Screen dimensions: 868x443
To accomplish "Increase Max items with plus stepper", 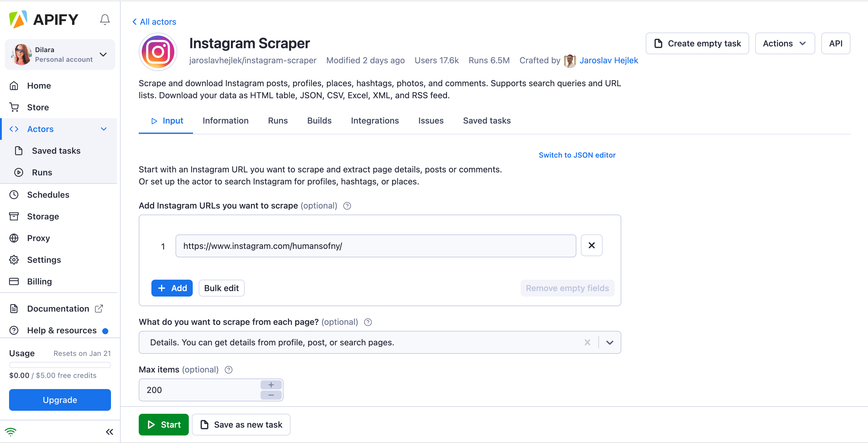I will (271, 385).
